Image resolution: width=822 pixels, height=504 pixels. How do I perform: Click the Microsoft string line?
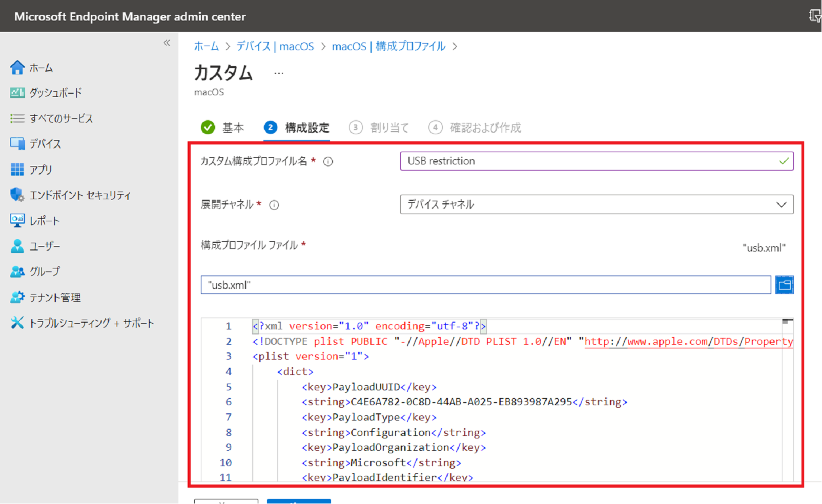point(381,463)
